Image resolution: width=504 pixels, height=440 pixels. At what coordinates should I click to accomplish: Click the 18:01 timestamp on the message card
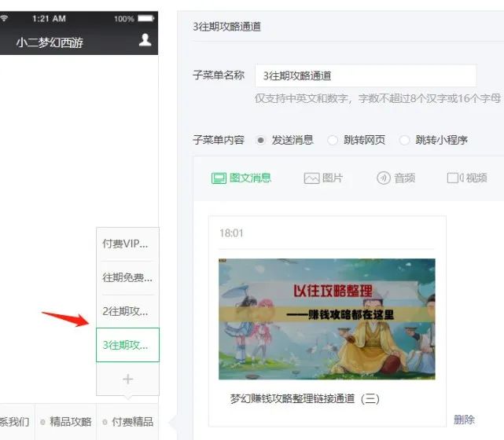pyautogui.click(x=231, y=233)
